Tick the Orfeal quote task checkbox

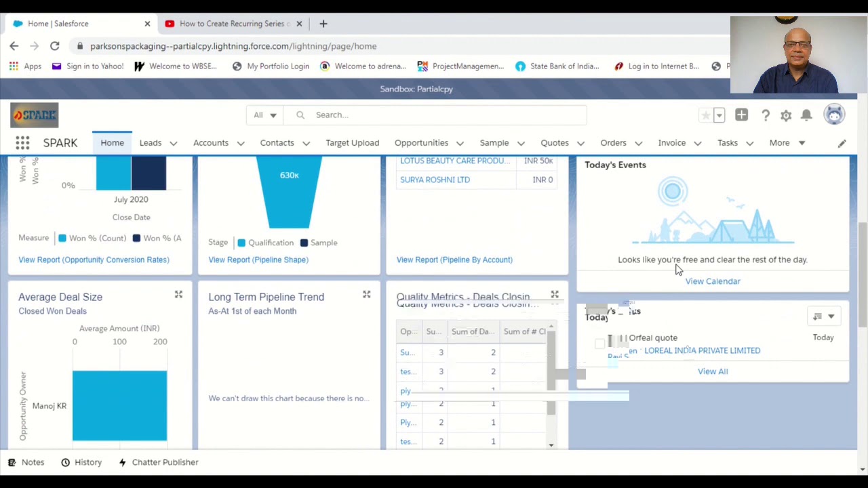pos(599,344)
